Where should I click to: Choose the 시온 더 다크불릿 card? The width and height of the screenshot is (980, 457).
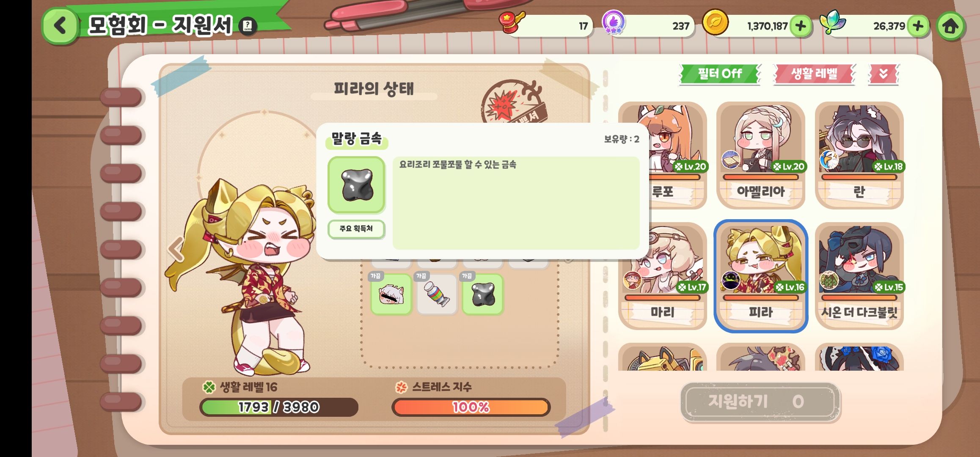pos(859,276)
